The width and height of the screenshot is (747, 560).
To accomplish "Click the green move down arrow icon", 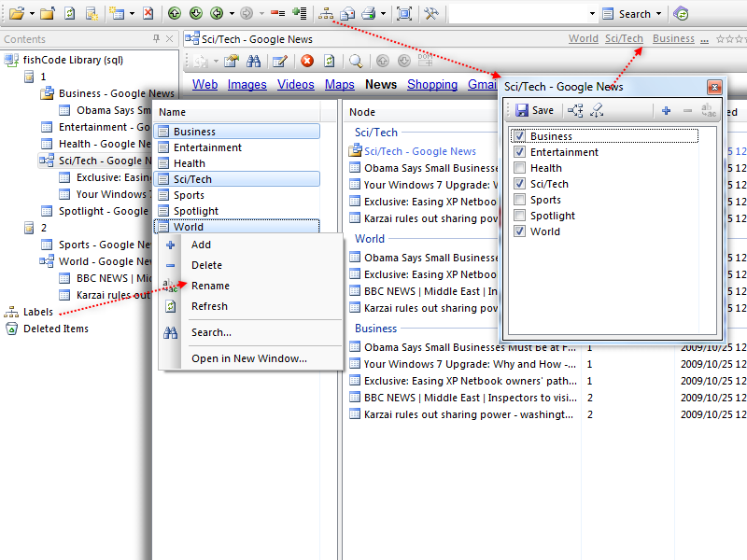I will [x=196, y=14].
